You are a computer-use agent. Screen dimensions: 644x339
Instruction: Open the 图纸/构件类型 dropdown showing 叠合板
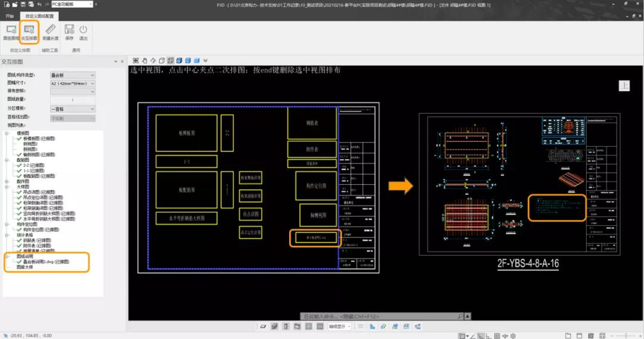tap(72, 75)
